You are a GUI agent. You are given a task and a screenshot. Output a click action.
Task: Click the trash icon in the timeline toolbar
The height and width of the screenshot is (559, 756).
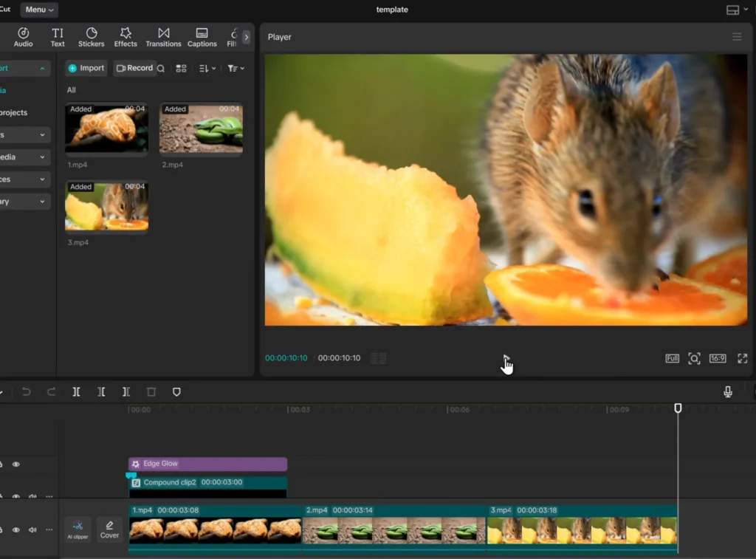151,392
